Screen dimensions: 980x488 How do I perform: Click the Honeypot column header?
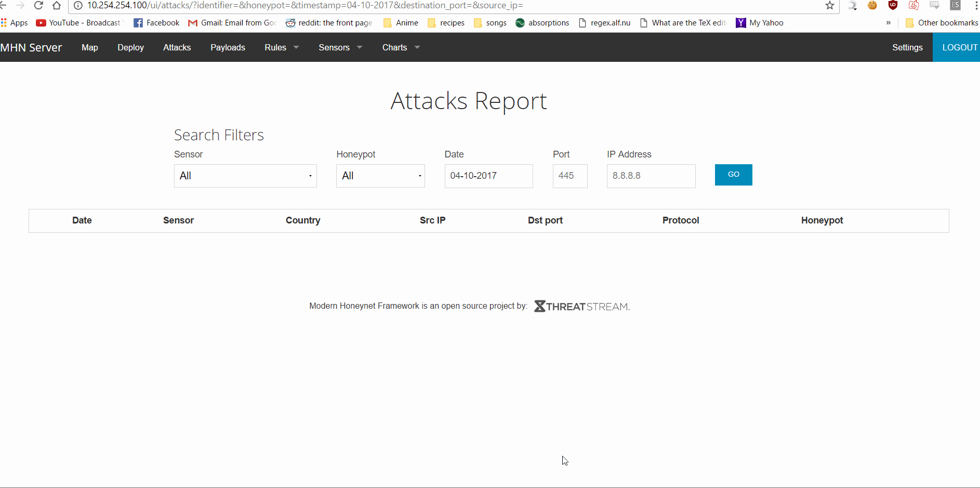tap(822, 220)
